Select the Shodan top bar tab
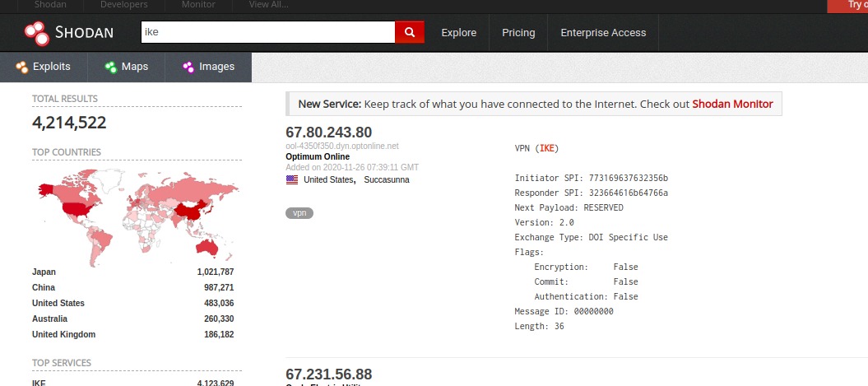This screenshot has width=868, height=386. tap(52, 4)
